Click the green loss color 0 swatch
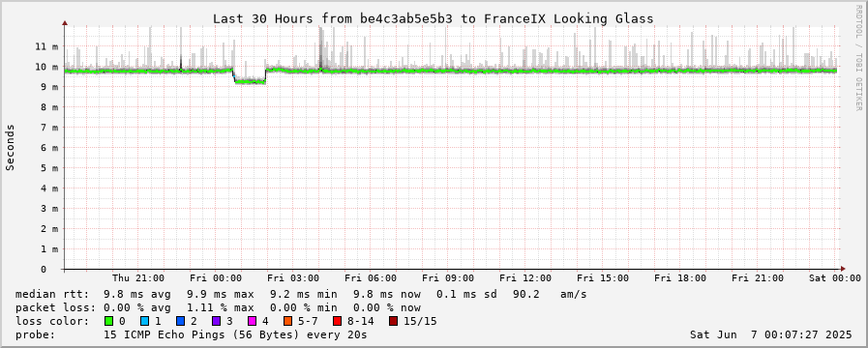Image resolution: width=868 pixels, height=348 pixels. (x=108, y=321)
